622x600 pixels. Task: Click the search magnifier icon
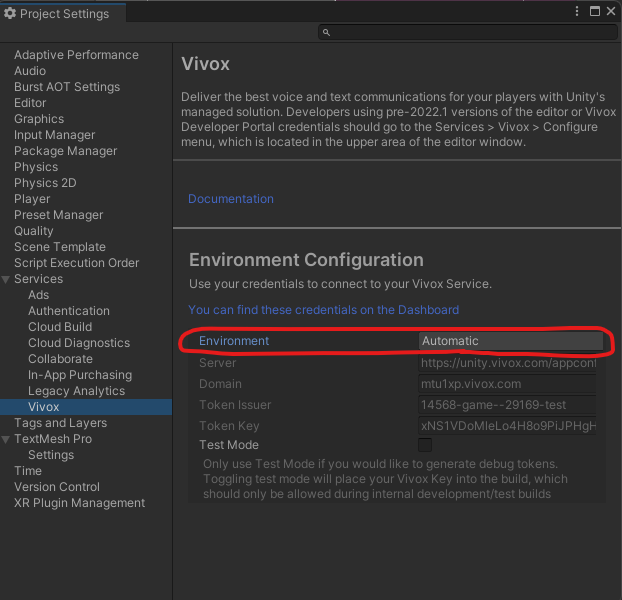[326, 33]
